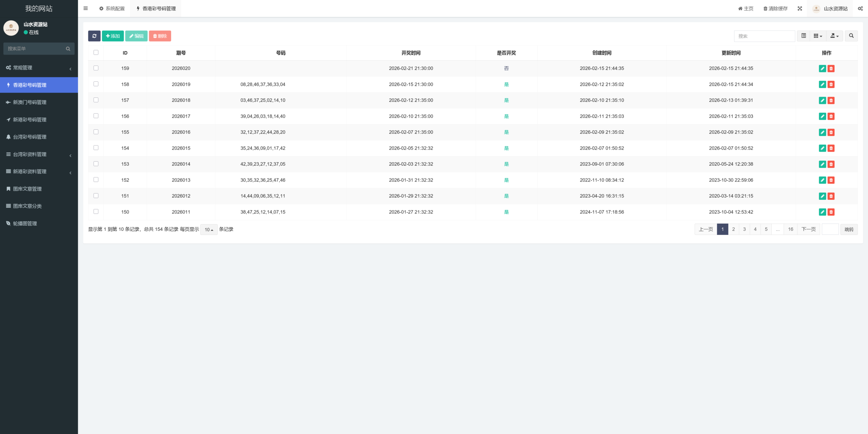This screenshot has width=868, height=434.
Task: Tick the checkbox for row ID 153
Action: point(96,164)
